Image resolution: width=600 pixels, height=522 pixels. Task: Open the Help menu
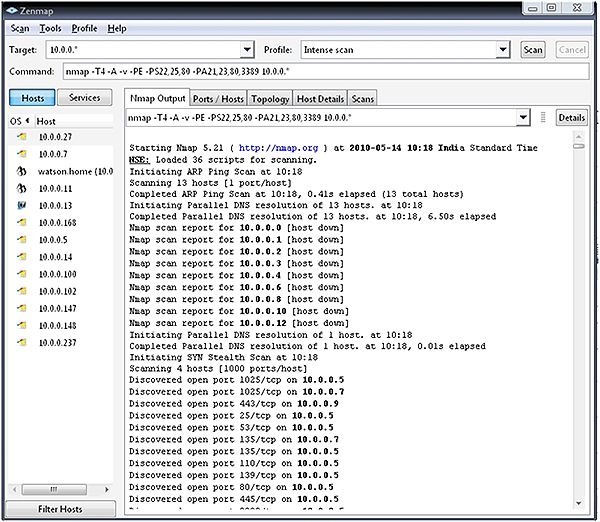click(x=117, y=28)
